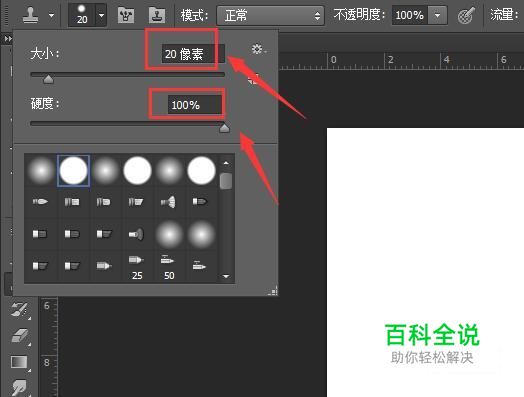Select the Clone Stamp tool icon
Image resolution: width=524 pixels, height=397 pixels.
coord(30,15)
